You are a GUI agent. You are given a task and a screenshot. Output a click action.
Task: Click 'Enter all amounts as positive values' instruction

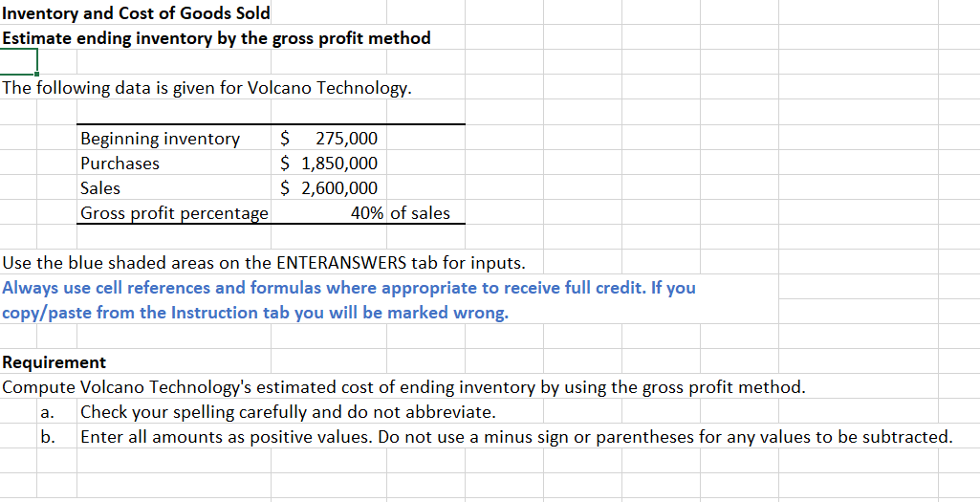point(516,436)
